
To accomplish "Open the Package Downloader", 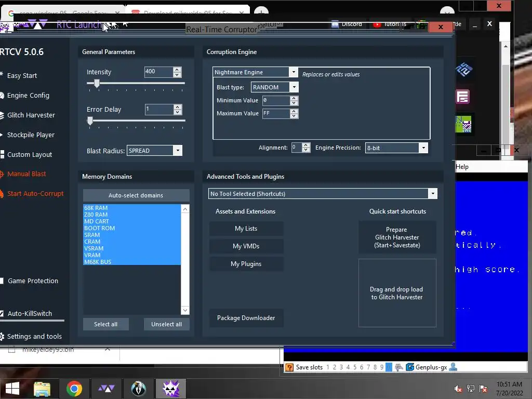I will click(x=246, y=318).
